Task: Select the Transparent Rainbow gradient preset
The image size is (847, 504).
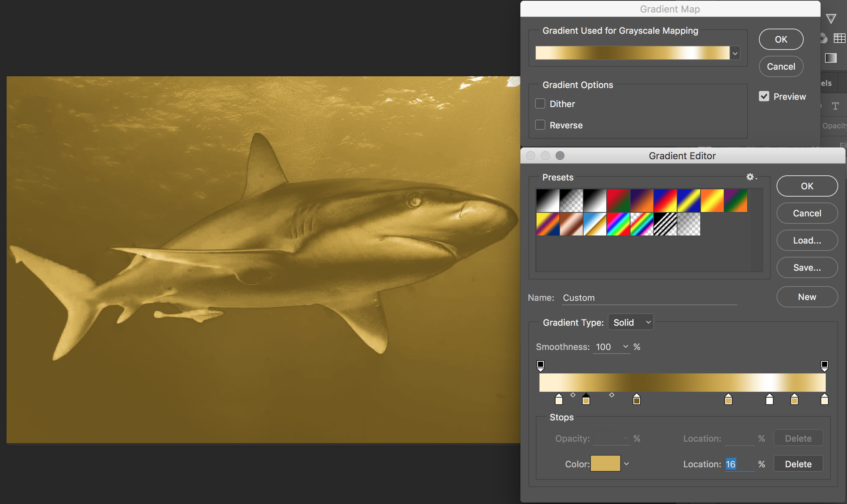Action: click(x=642, y=224)
